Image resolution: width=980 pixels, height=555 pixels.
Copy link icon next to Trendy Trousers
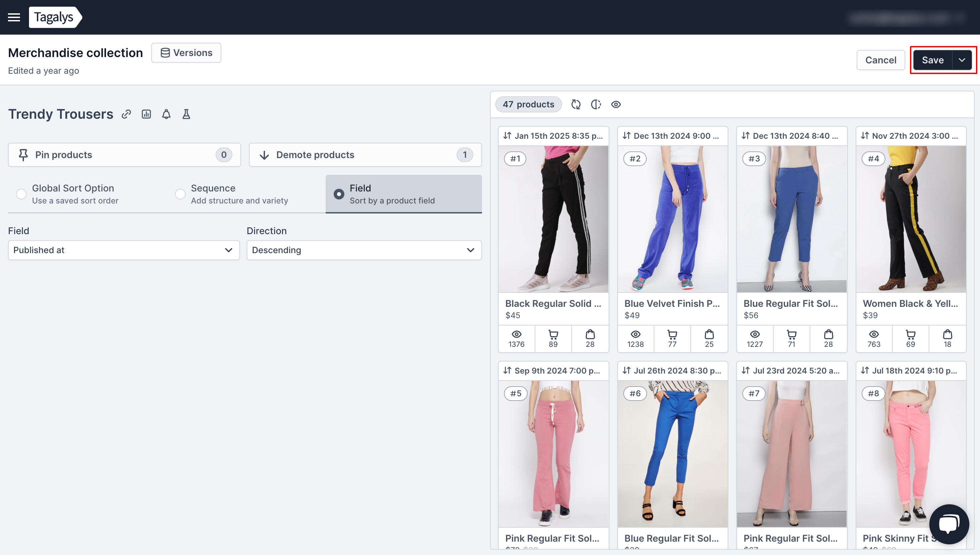(x=126, y=114)
